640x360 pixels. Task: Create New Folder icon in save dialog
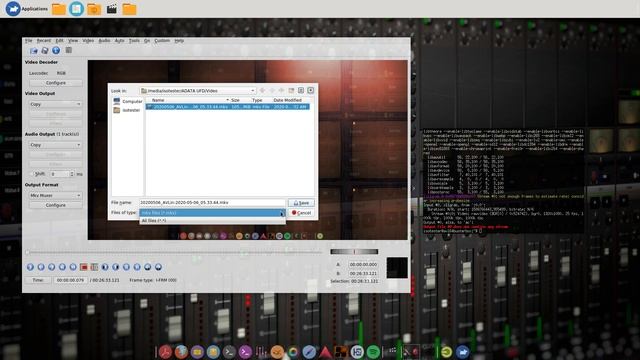[x=291, y=90]
